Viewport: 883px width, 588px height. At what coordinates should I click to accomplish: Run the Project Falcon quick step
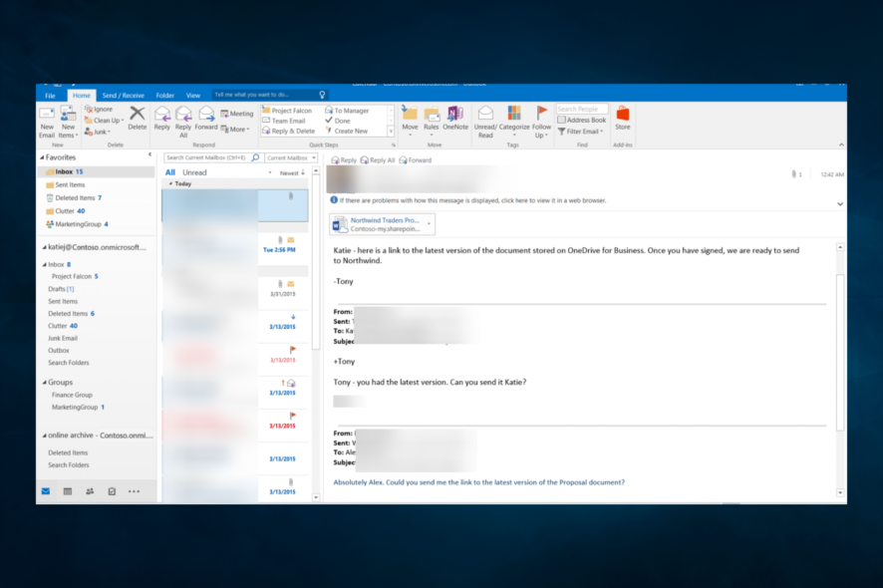click(287, 111)
